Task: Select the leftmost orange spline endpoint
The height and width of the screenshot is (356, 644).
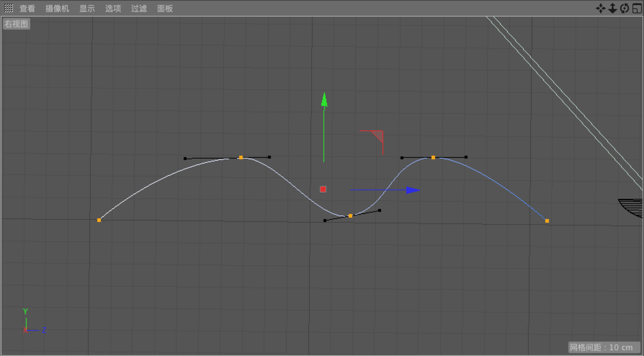Action: [x=99, y=220]
